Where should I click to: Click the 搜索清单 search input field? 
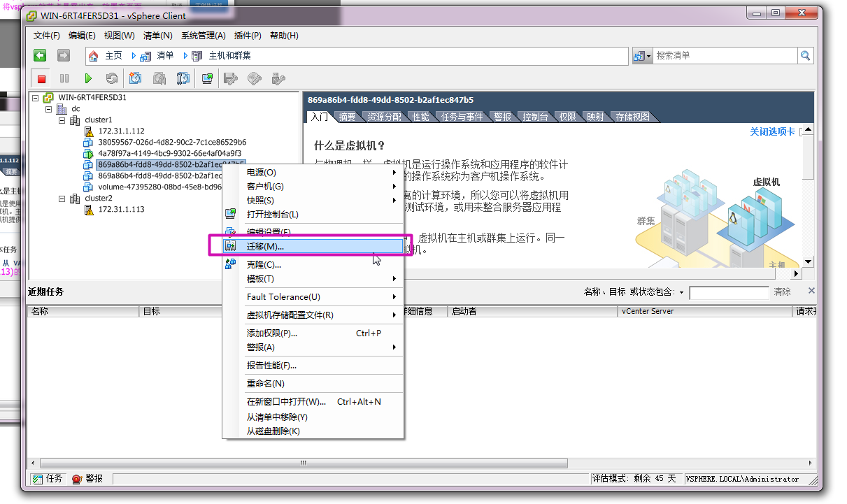(725, 56)
